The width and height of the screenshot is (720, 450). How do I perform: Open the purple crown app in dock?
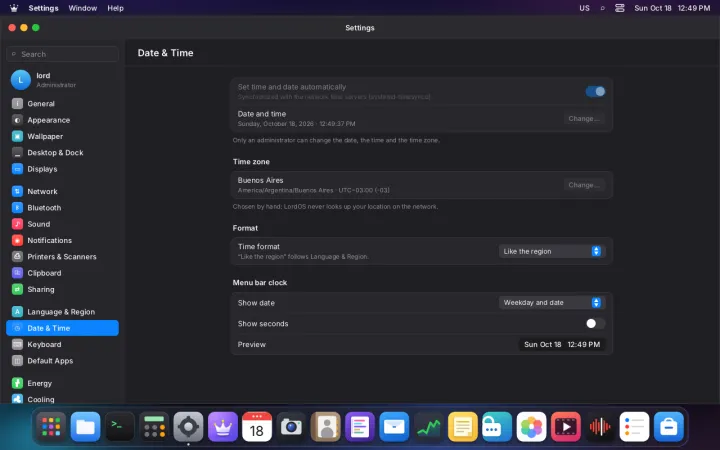pyautogui.click(x=223, y=427)
